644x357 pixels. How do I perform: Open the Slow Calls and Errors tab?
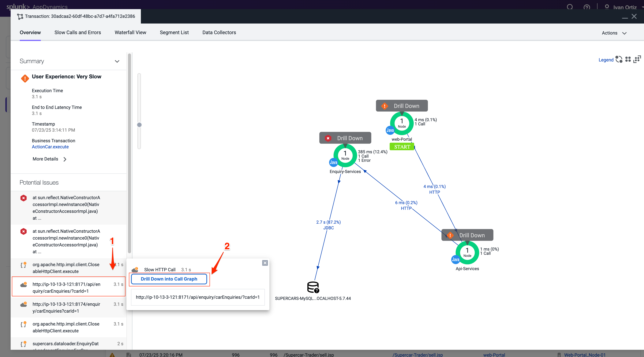click(77, 32)
